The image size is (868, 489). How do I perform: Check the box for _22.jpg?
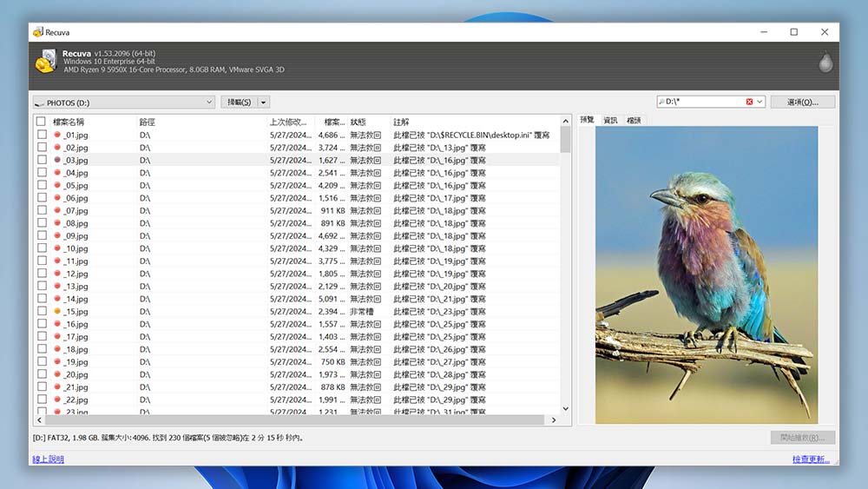[42, 400]
